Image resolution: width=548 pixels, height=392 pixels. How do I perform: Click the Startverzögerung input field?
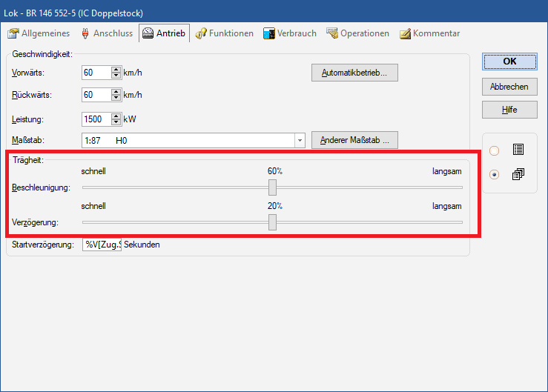(x=102, y=245)
